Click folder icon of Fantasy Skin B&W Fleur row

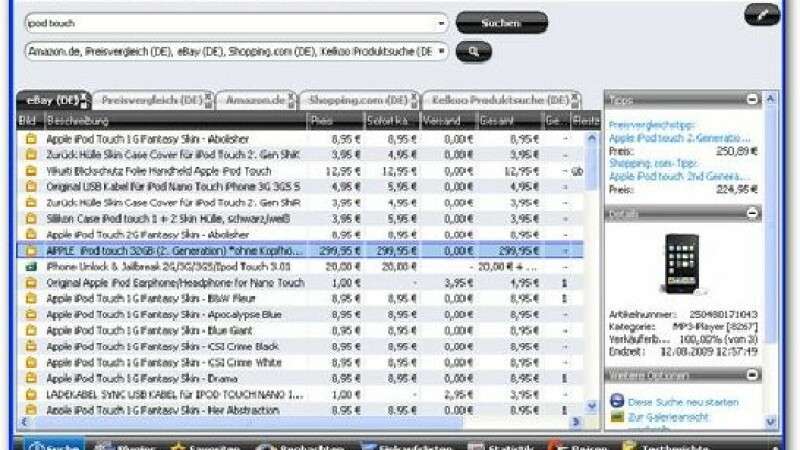pos(31,298)
